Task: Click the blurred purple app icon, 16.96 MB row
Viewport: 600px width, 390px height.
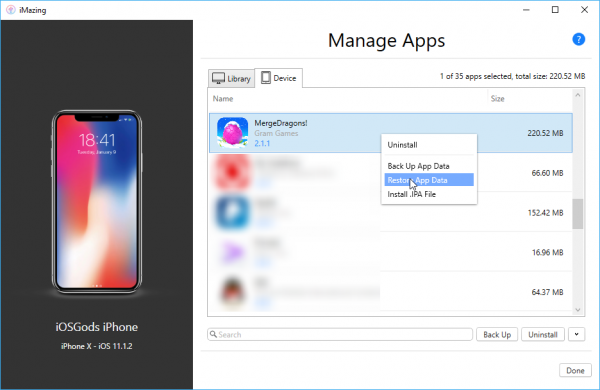Action: (x=232, y=252)
